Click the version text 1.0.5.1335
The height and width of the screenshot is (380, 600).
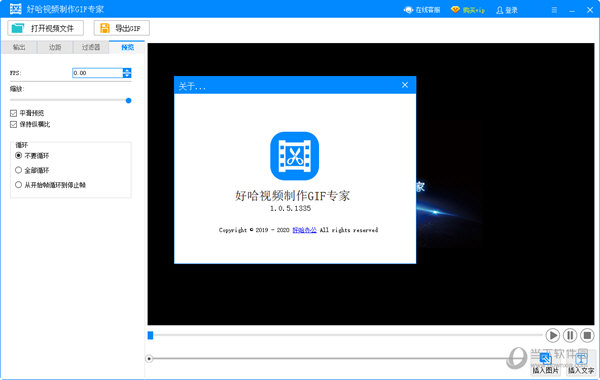[x=290, y=208]
